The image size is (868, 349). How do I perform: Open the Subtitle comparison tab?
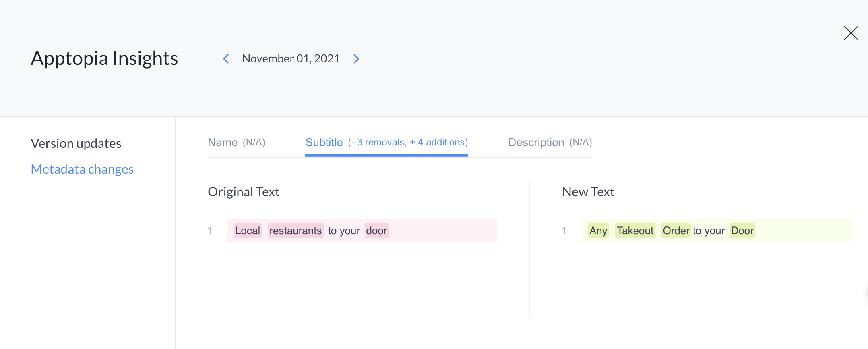click(x=324, y=142)
